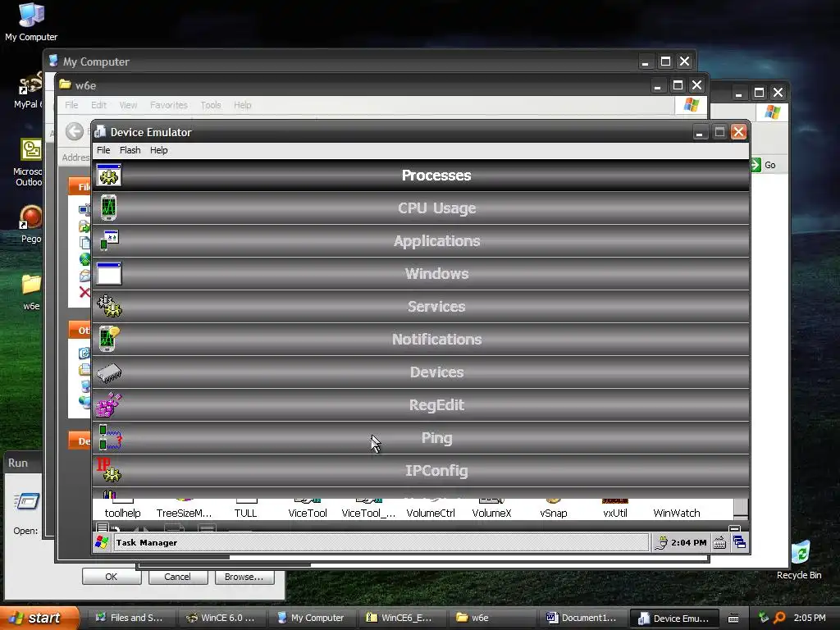Open the emulator Start flag button
Image resolution: width=840 pixels, height=630 pixels.
coord(102,542)
